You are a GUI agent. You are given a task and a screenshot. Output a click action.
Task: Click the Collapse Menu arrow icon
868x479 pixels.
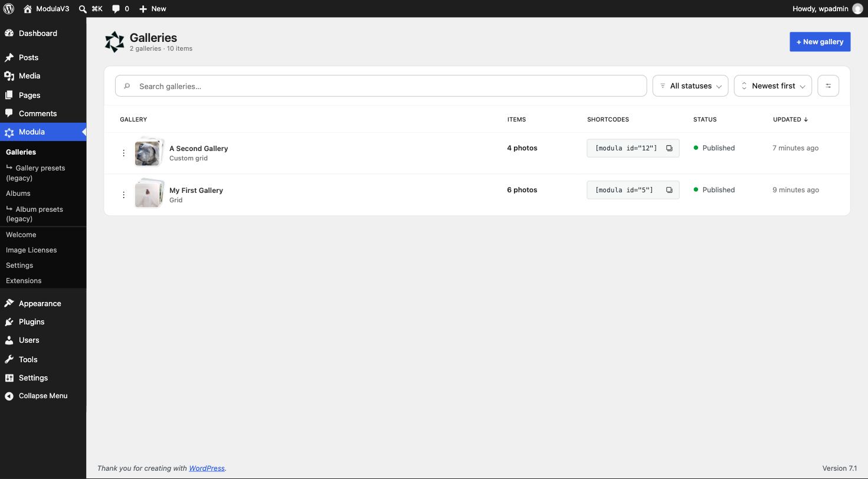tap(9, 396)
